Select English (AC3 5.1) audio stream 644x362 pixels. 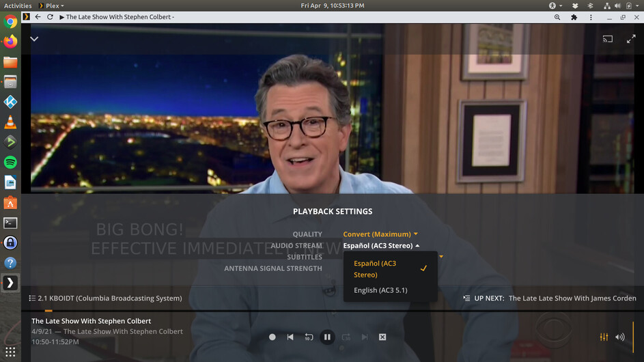pyautogui.click(x=390, y=290)
